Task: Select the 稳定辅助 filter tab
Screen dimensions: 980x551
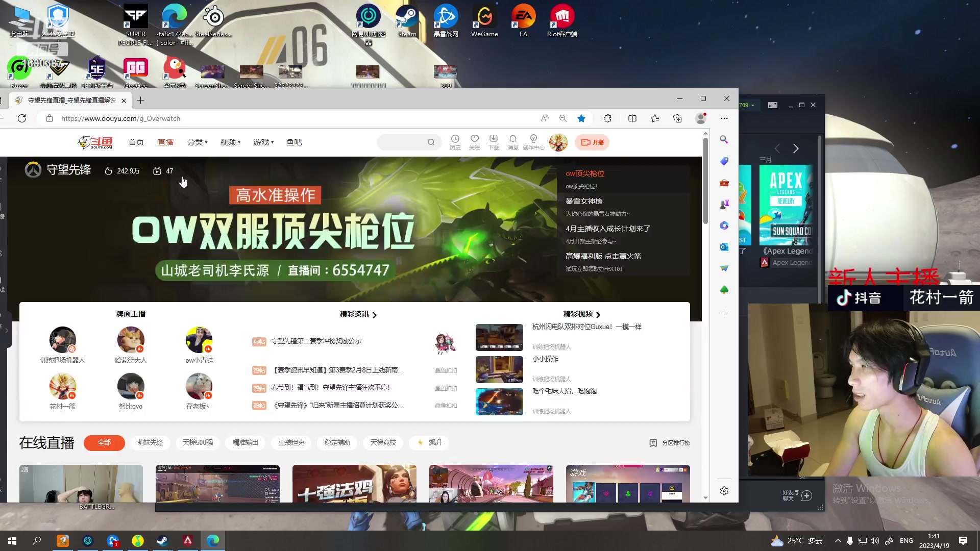Action: pos(337,442)
